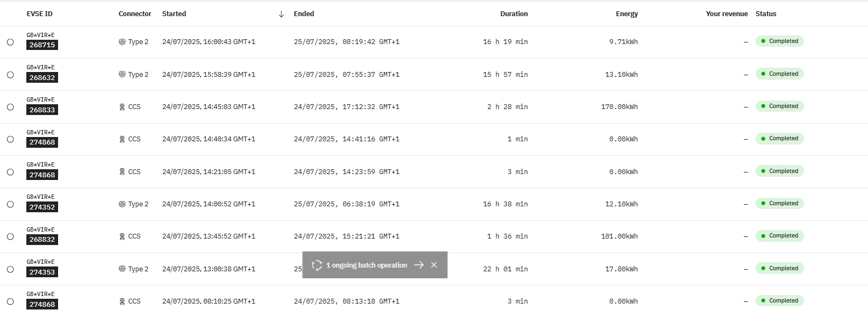The image size is (868, 317).
Task: Open the session row started 24/07/2025, 08:10:25
Action: pos(434,301)
